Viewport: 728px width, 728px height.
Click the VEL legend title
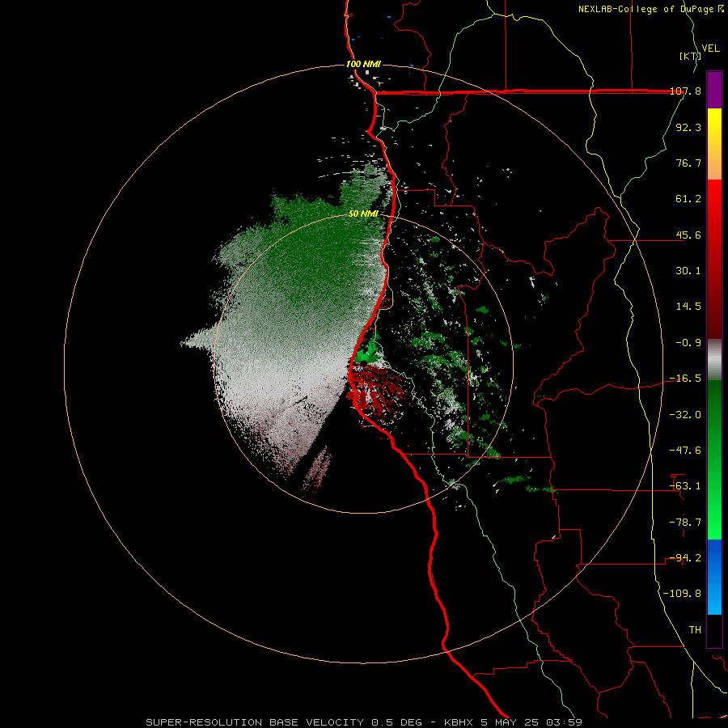pos(710,49)
